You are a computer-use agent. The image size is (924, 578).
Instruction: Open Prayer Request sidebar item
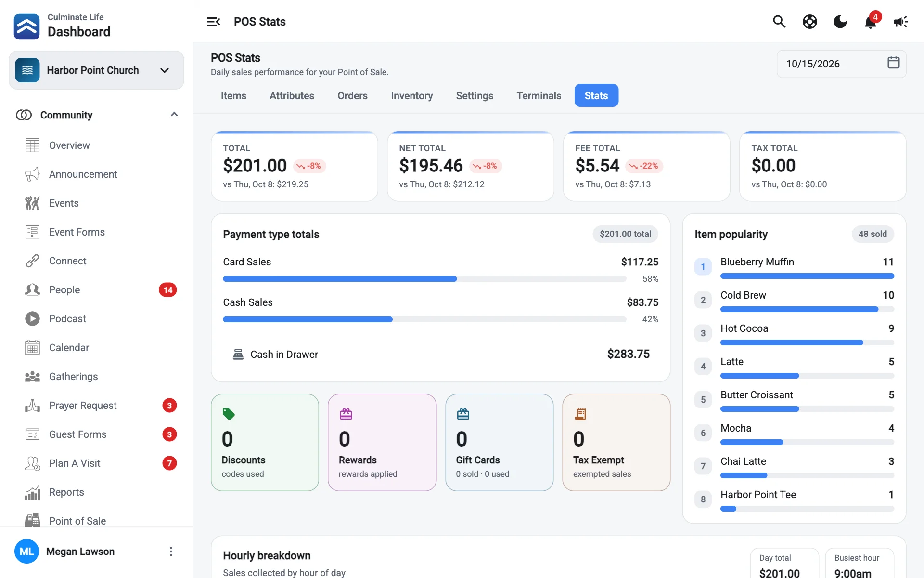[x=96, y=406]
